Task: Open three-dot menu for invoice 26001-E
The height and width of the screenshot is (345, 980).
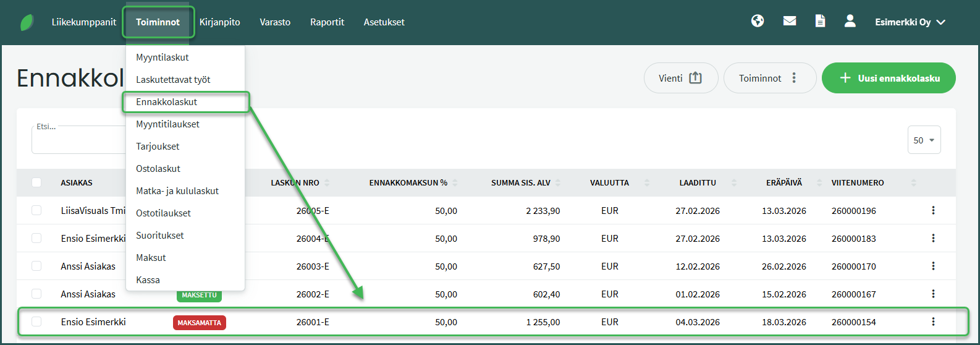Action: coord(933,322)
